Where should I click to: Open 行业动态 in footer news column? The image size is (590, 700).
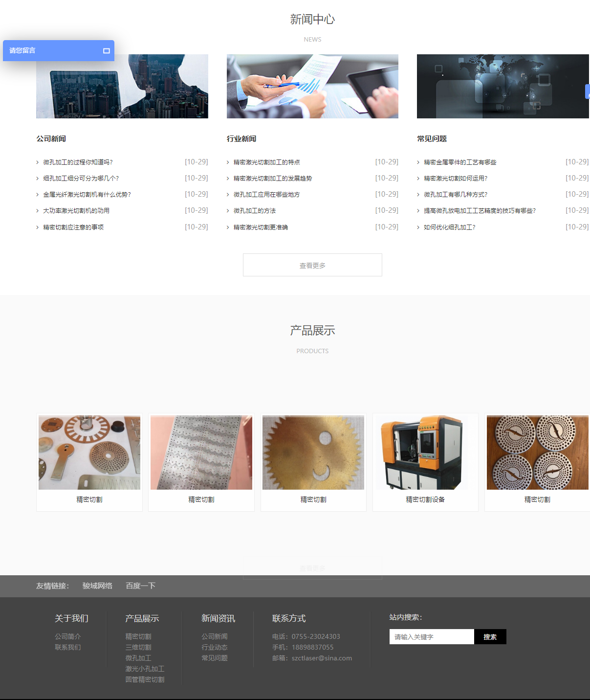point(215,647)
